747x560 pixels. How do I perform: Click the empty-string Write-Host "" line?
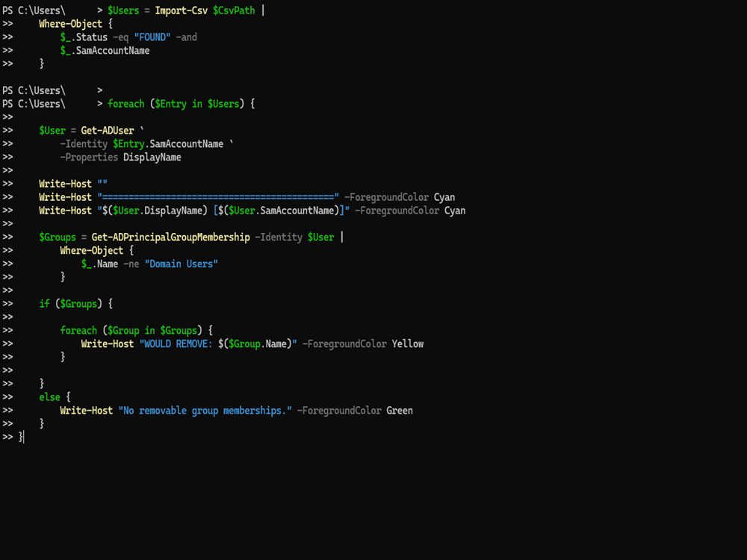73,184
